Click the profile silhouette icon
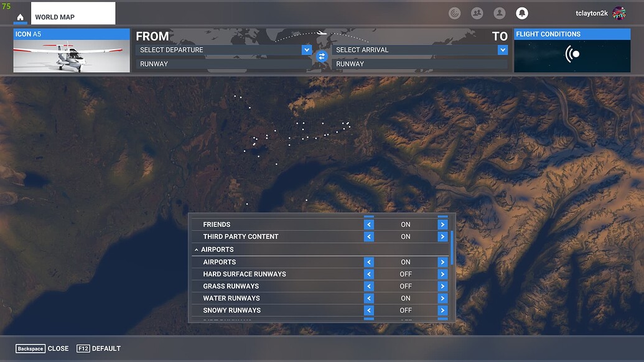Image resolution: width=644 pixels, height=362 pixels. pyautogui.click(x=499, y=12)
